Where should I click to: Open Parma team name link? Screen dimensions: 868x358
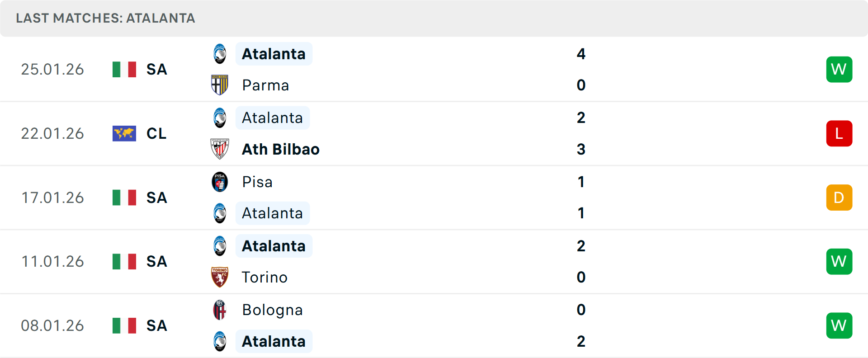click(265, 85)
